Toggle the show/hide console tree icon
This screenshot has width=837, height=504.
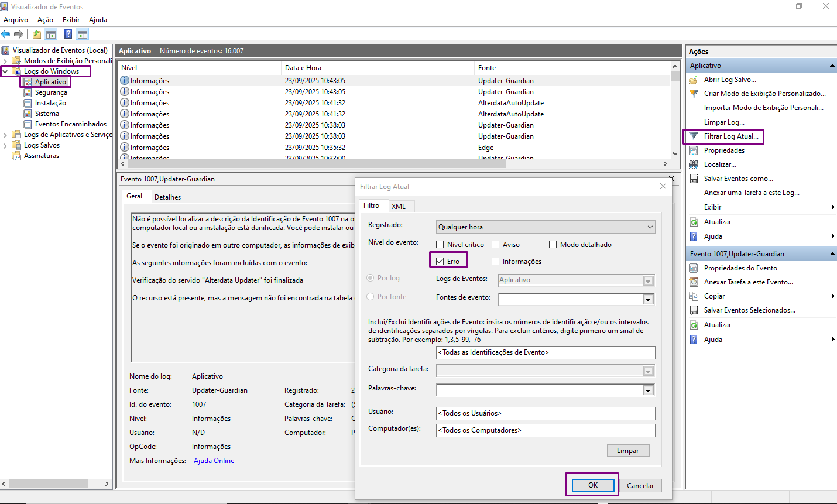point(51,34)
